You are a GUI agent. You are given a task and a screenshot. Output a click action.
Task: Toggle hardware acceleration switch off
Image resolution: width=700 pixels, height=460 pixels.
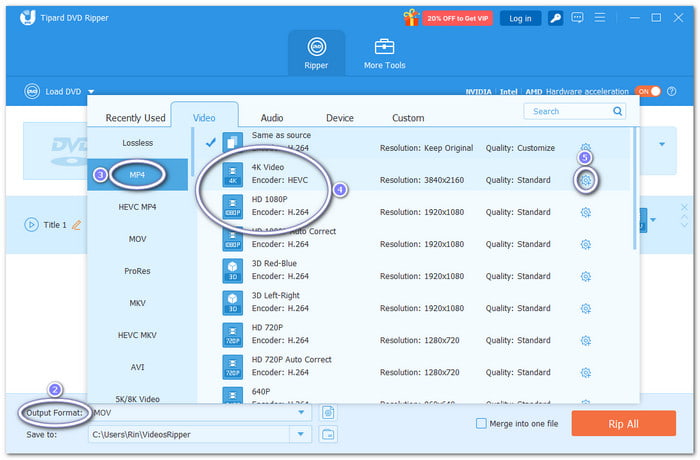pyautogui.click(x=648, y=91)
